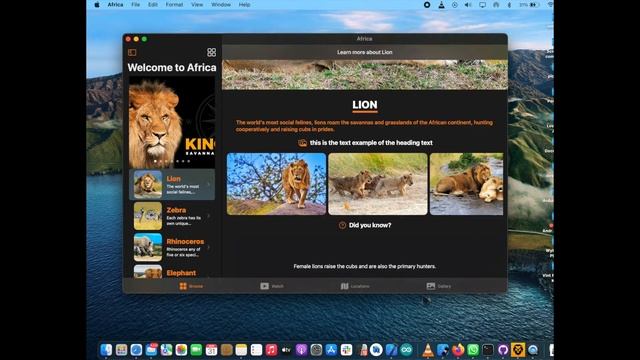Click the Lion thumbnail in the sidebar

click(148, 184)
